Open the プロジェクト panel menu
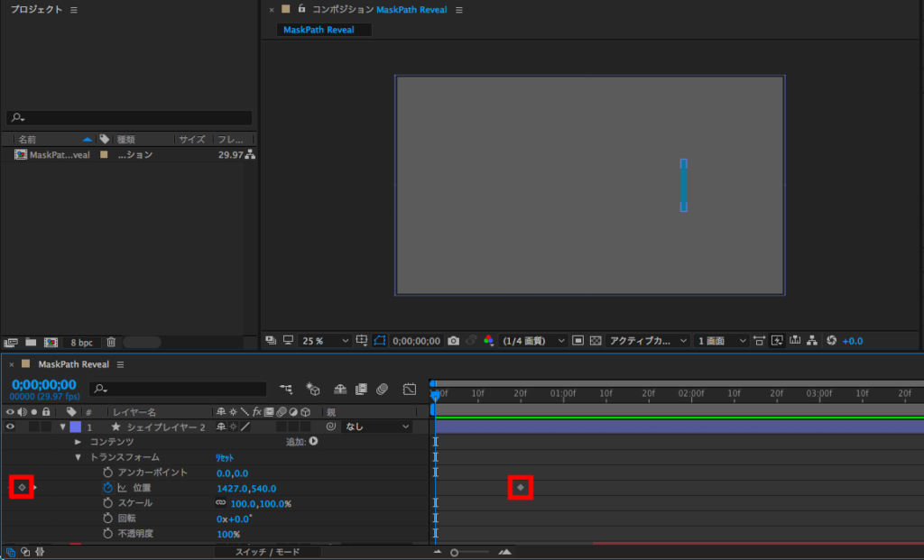The width and height of the screenshot is (924, 560). point(74,9)
